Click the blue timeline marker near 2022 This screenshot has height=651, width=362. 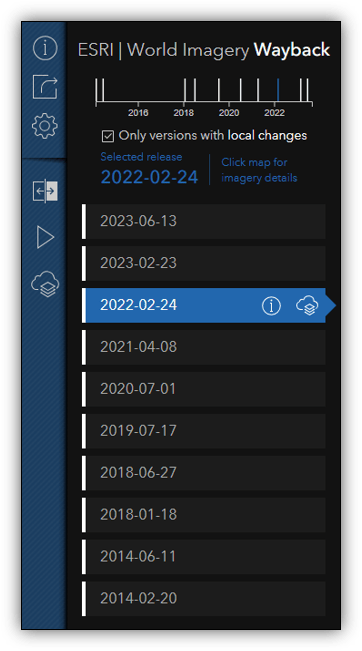278,90
